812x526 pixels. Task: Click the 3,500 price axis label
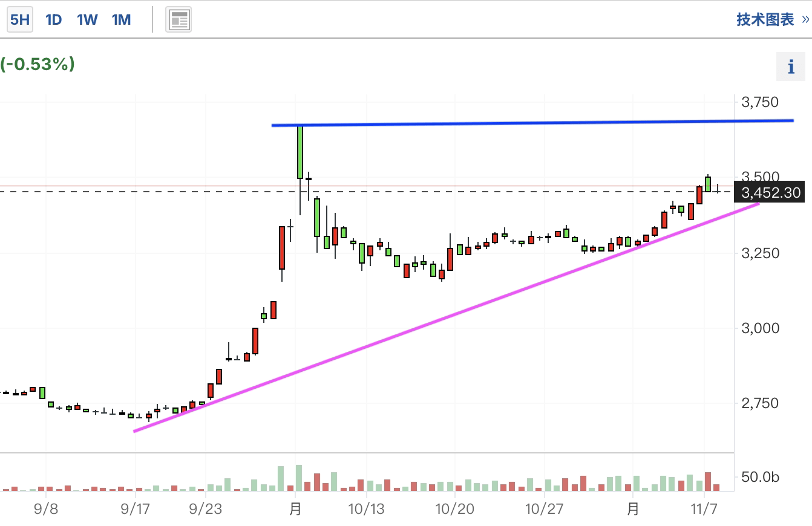pos(760,177)
